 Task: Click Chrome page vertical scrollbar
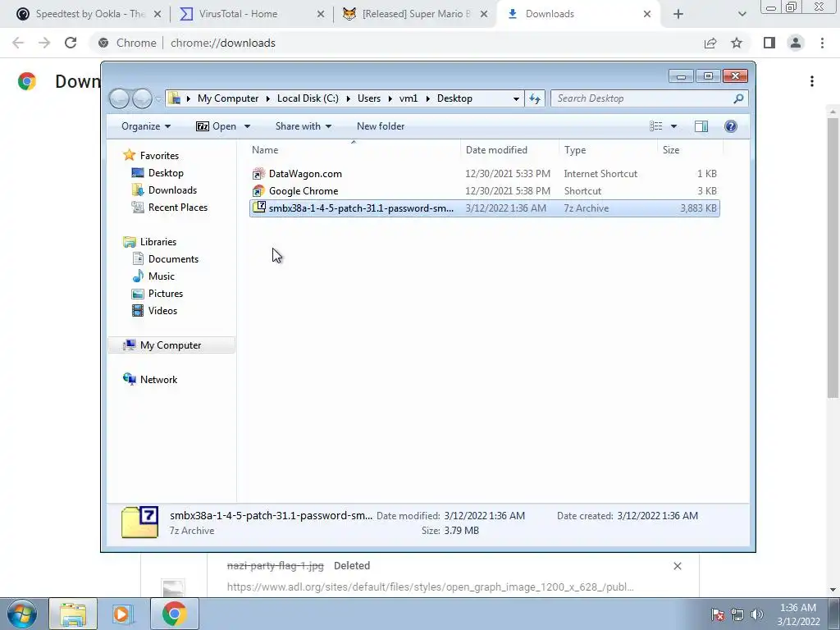tap(833, 257)
